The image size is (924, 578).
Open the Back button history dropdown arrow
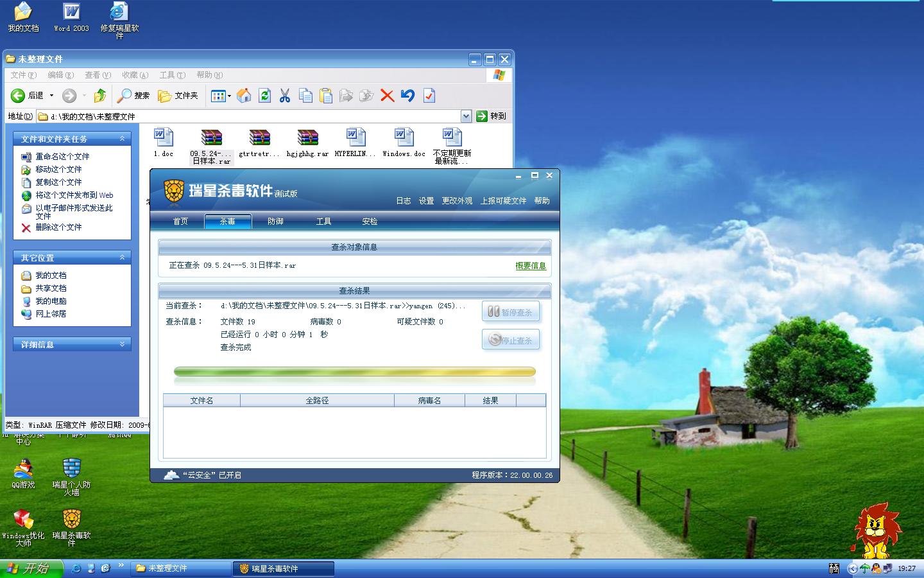click(x=52, y=96)
